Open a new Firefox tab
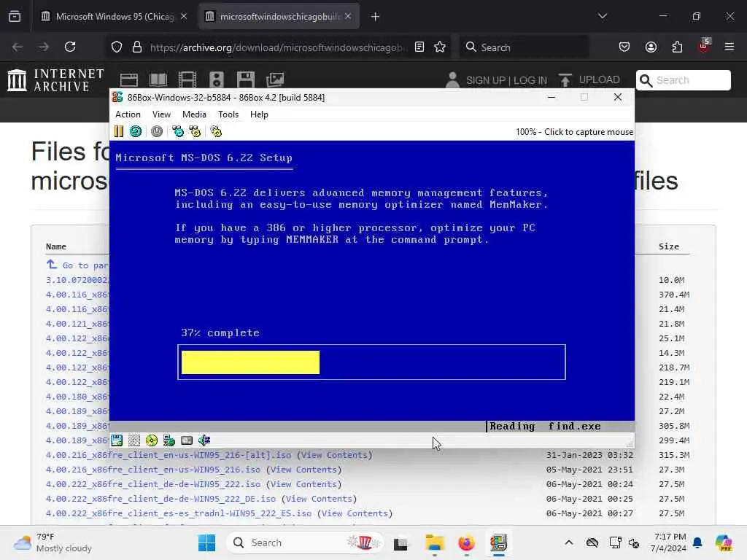The height and width of the screenshot is (560, 747). (x=376, y=17)
